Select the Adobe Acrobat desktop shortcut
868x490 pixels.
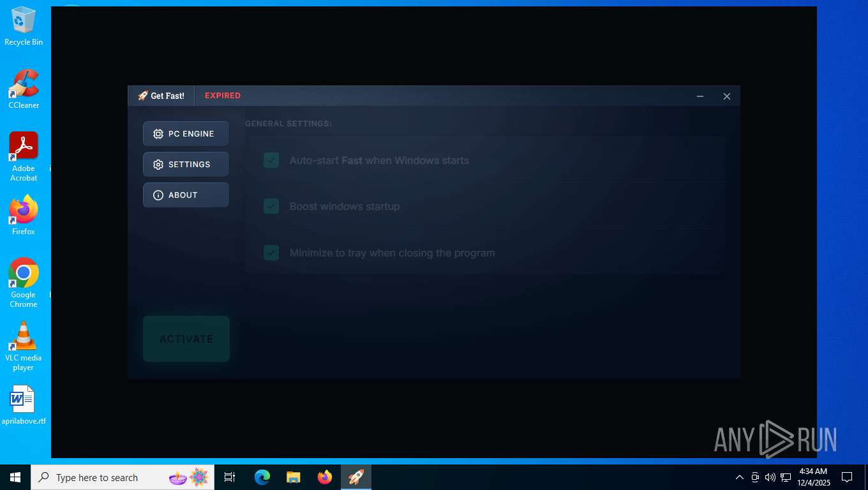(x=24, y=157)
